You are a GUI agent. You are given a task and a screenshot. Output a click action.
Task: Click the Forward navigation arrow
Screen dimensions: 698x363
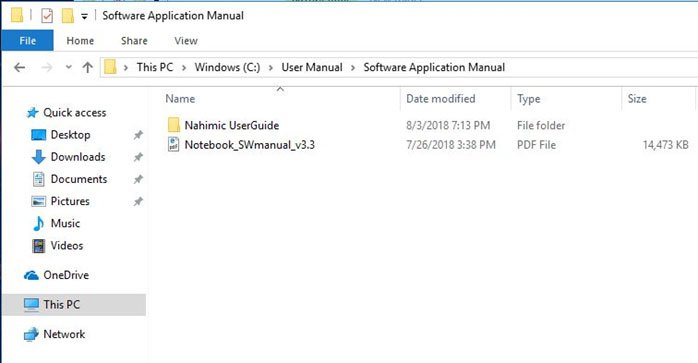click(x=46, y=68)
